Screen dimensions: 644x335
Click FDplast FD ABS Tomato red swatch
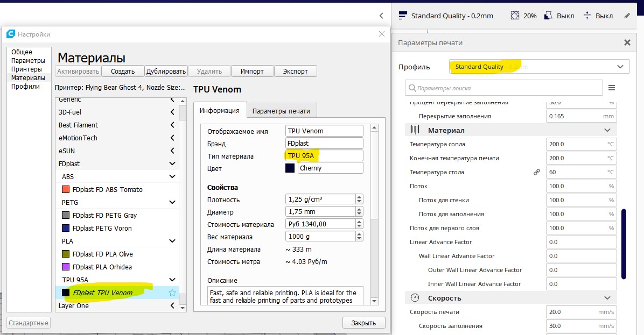click(x=65, y=189)
